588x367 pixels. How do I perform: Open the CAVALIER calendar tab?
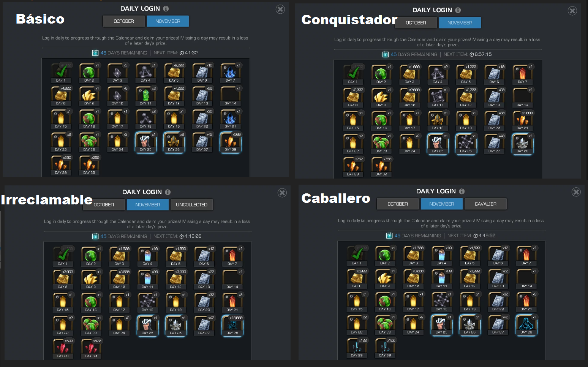coord(485,204)
